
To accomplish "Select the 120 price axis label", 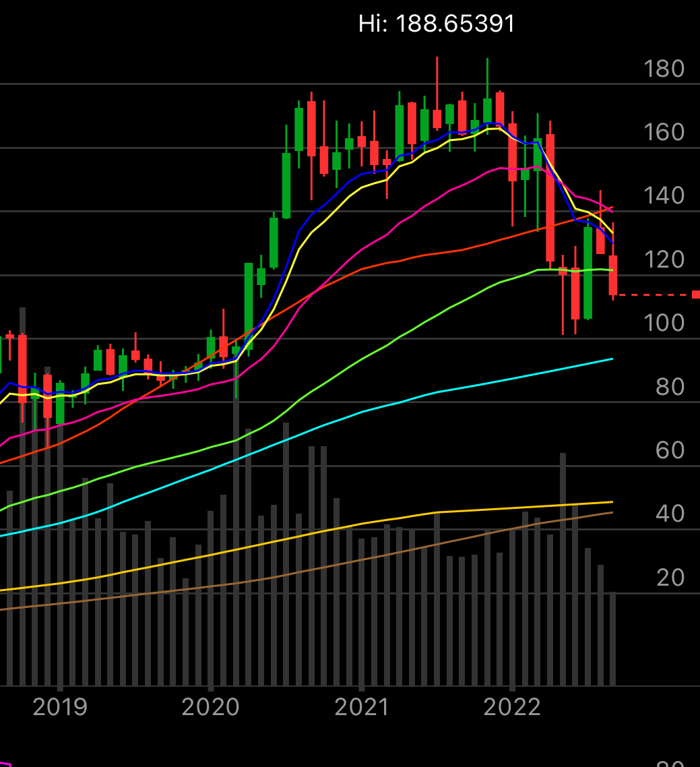I will point(664,259).
